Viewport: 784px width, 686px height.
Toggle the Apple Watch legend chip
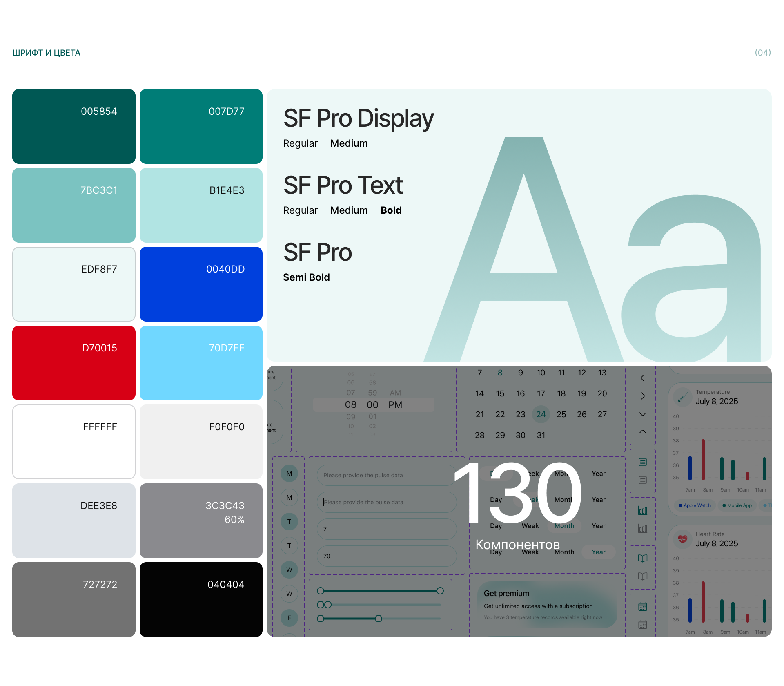click(x=695, y=505)
